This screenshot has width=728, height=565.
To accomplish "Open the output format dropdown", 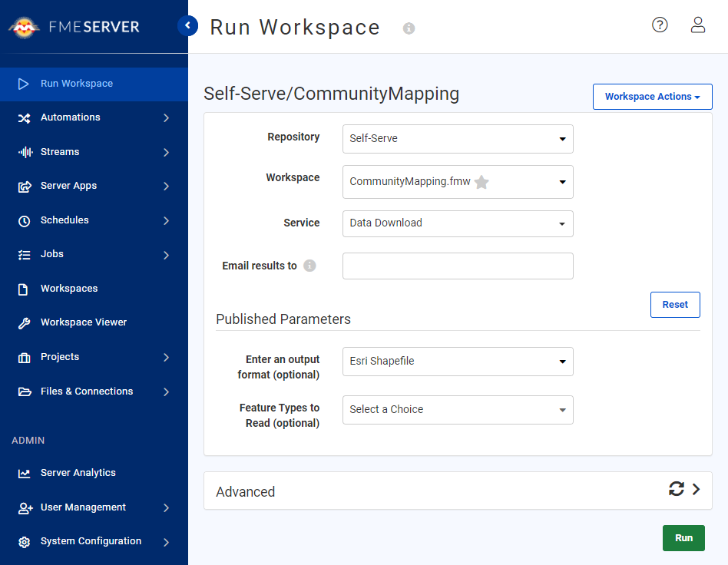I will 458,362.
